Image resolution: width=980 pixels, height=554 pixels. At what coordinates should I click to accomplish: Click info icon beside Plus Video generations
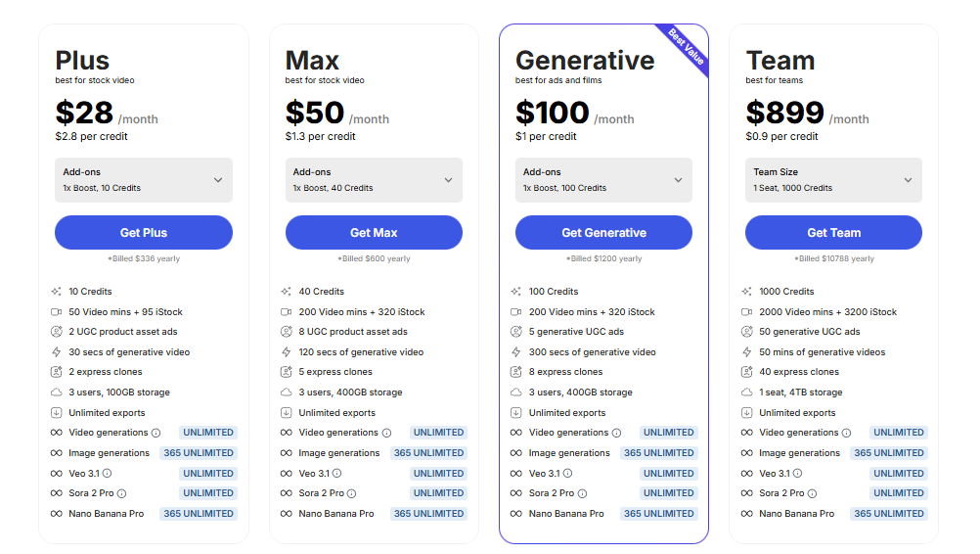coord(156,433)
